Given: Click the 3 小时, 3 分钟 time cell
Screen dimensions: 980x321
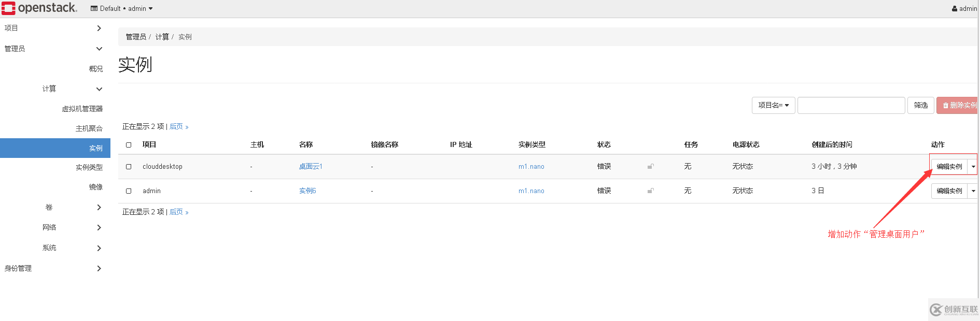Looking at the screenshot, I should [x=834, y=167].
